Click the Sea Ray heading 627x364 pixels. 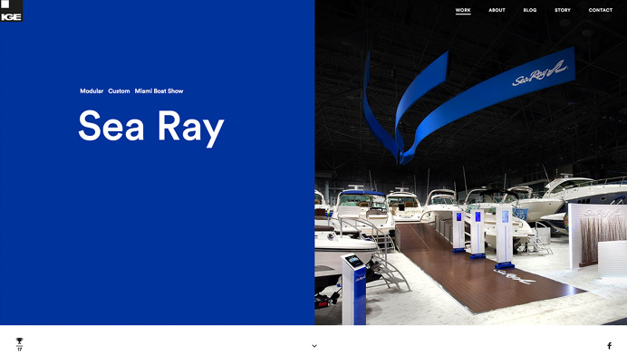click(151, 128)
